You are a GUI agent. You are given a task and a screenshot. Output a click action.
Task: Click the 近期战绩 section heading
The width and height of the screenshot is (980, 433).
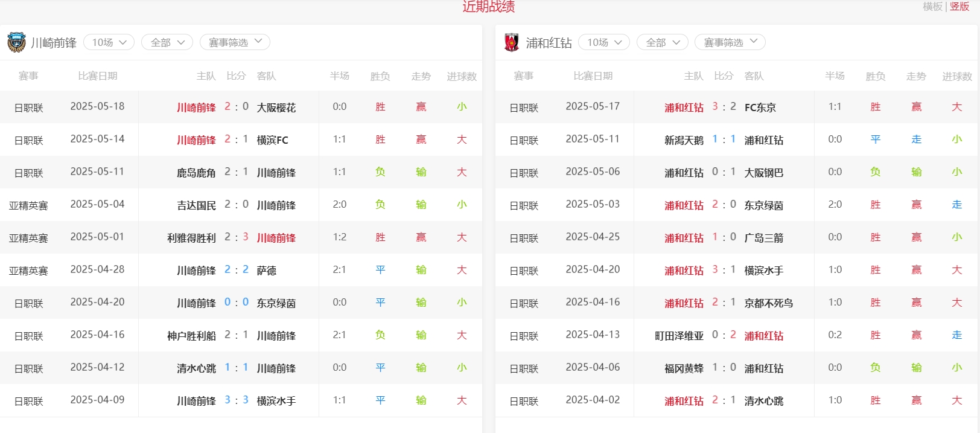click(489, 7)
